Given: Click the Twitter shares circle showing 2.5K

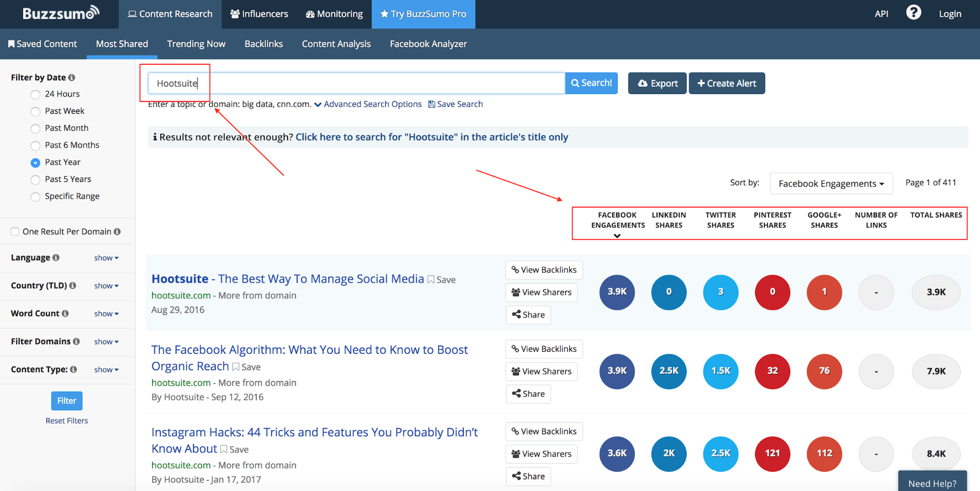Looking at the screenshot, I should [x=721, y=454].
